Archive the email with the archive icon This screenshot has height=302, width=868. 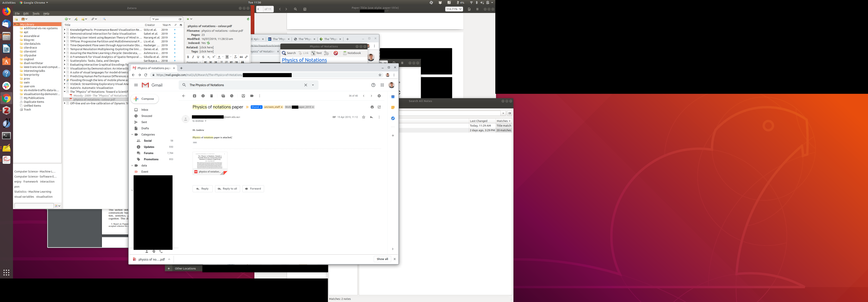click(194, 96)
